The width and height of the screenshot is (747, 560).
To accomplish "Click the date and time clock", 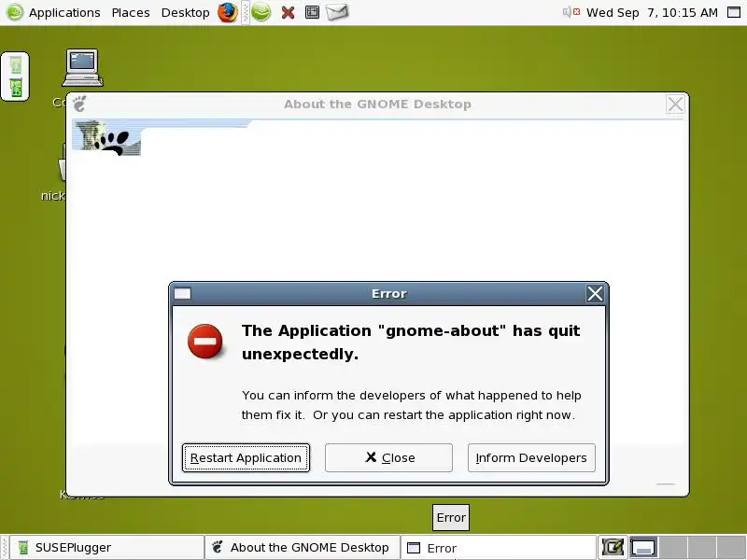I will click(x=652, y=13).
